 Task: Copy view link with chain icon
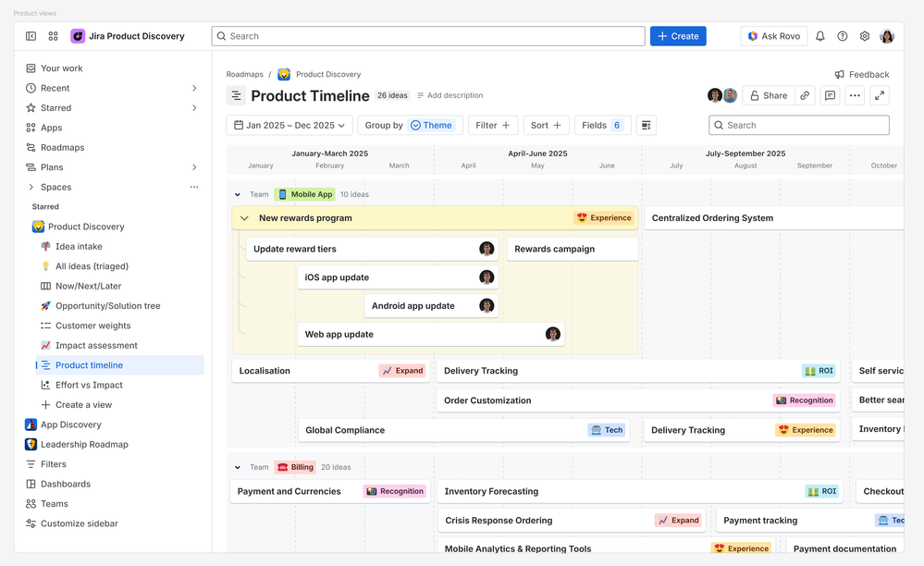(x=805, y=95)
